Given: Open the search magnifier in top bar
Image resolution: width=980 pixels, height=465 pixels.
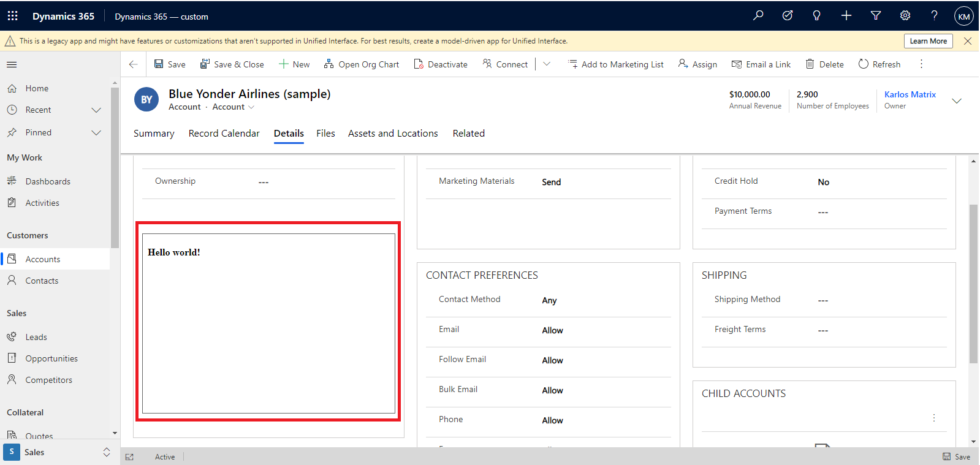Looking at the screenshot, I should 758,16.
